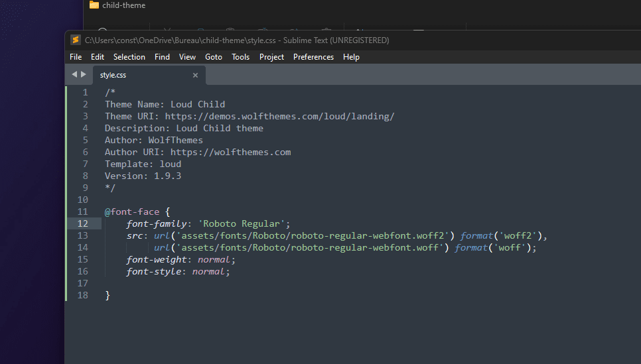Image resolution: width=641 pixels, height=364 pixels.
Task: Open the Project menu
Action: coord(271,57)
